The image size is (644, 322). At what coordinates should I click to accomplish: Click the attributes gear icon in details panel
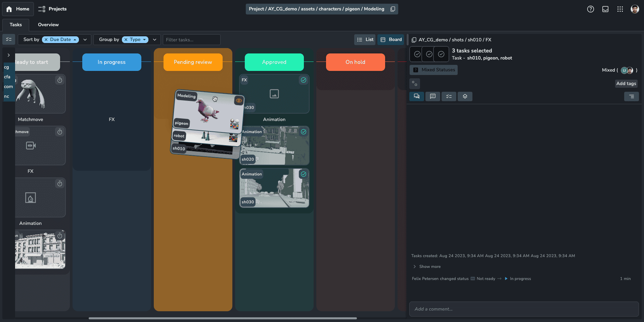(x=415, y=84)
